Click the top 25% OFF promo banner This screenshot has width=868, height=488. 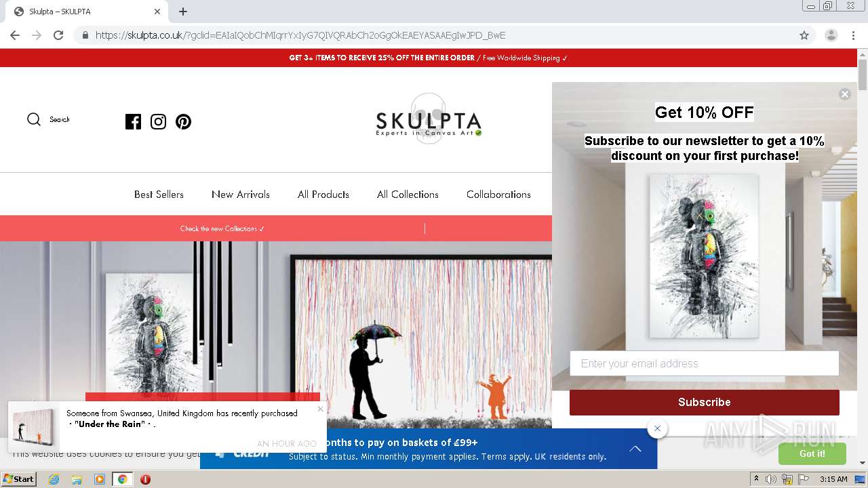[x=429, y=58]
